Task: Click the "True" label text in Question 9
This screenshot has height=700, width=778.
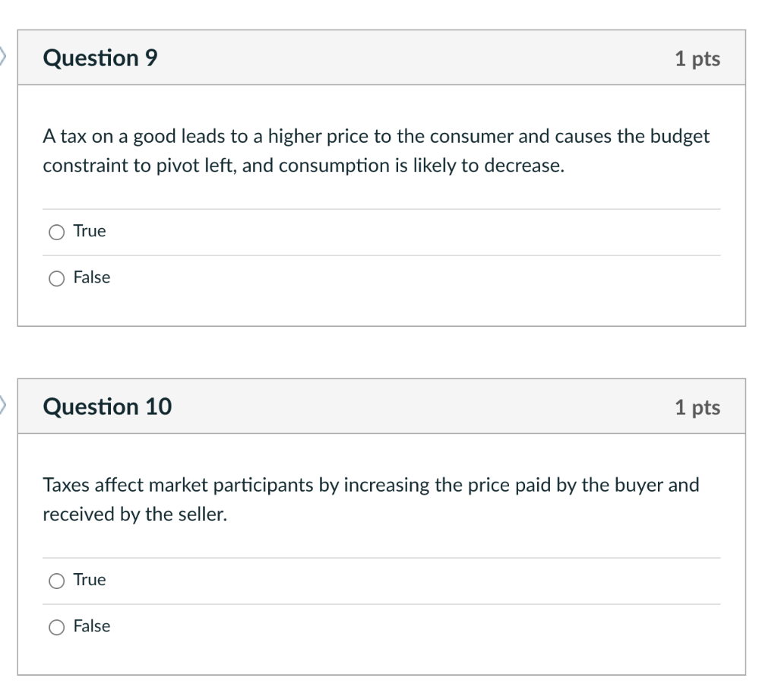Action: coord(90,231)
